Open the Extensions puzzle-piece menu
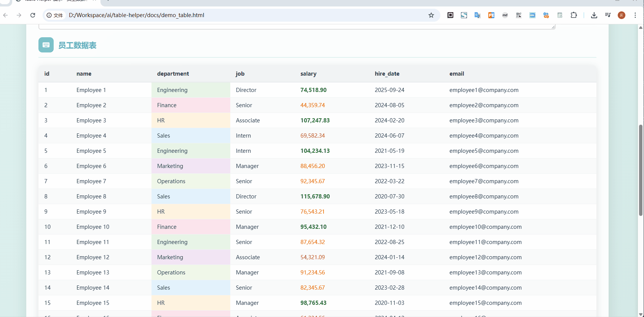This screenshot has height=317, width=644. tap(574, 15)
